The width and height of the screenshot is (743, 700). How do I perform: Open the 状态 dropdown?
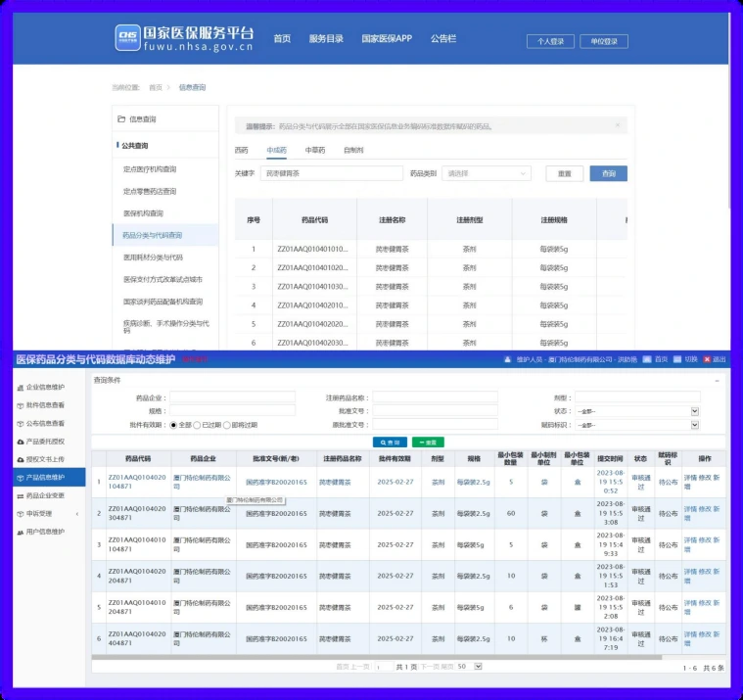[637, 411]
